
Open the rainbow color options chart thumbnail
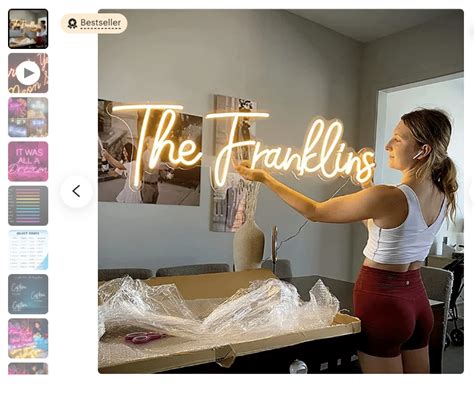[x=28, y=206]
